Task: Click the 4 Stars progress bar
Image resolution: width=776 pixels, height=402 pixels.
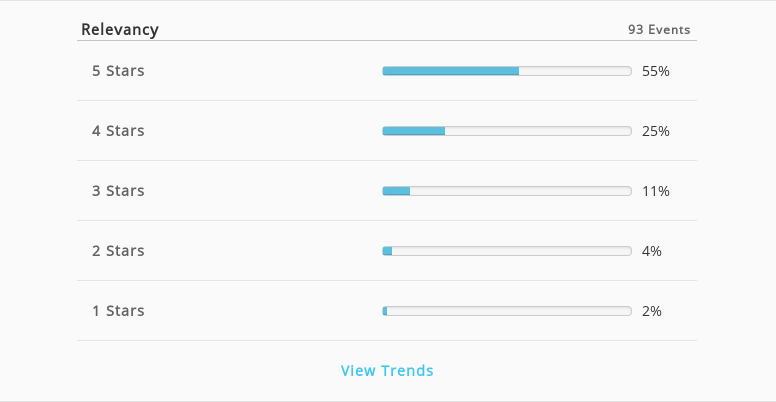Action: tap(507, 131)
